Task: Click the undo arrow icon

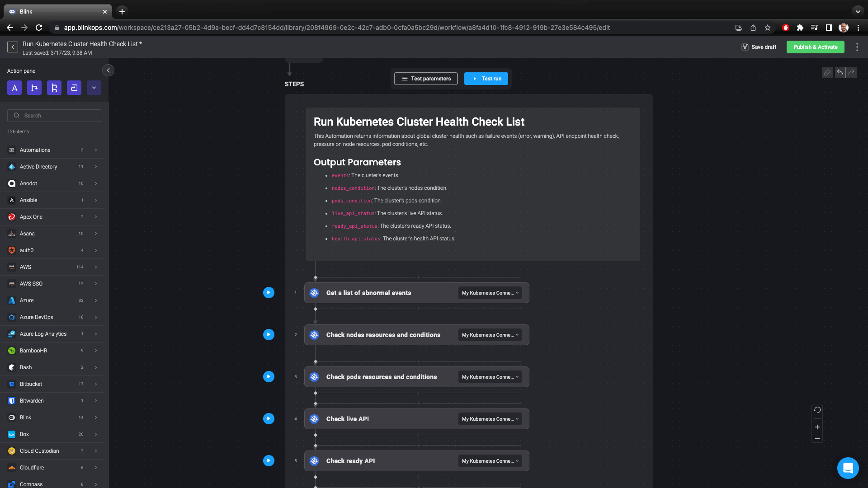Action: click(840, 72)
